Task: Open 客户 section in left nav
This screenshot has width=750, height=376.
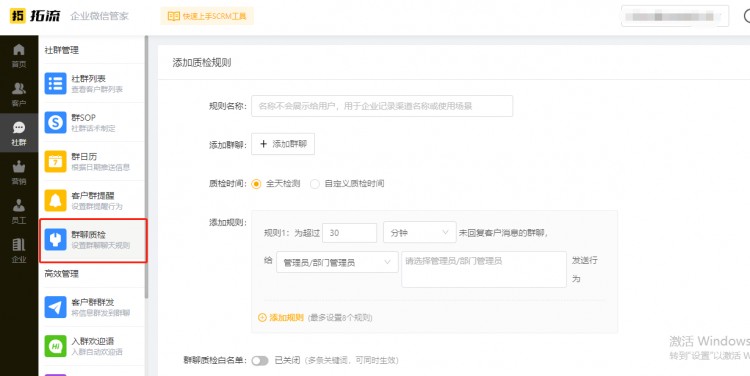Action: 19,94
